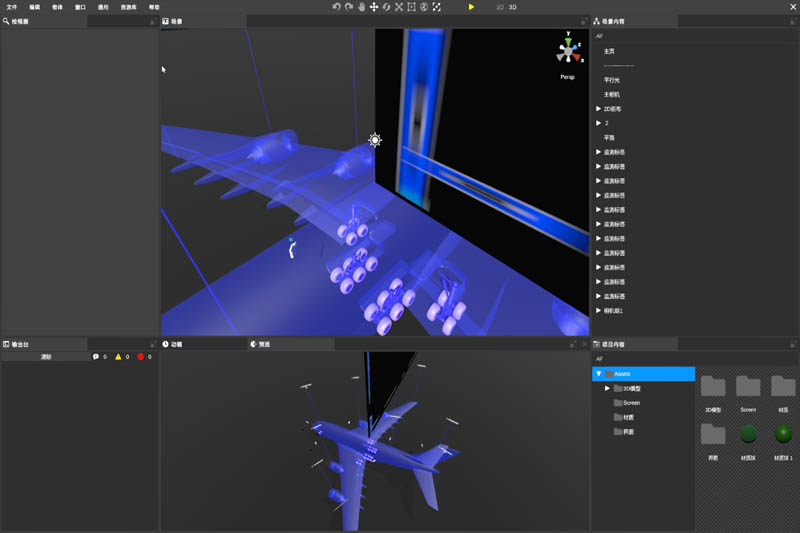Image resolution: width=800 pixels, height=533 pixels.
Task: Open the Screen folder thumbnail
Action: (x=748, y=387)
